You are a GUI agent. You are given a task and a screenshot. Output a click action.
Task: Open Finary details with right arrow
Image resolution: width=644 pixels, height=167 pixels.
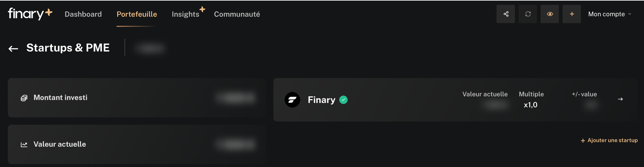(x=620, y=99)
